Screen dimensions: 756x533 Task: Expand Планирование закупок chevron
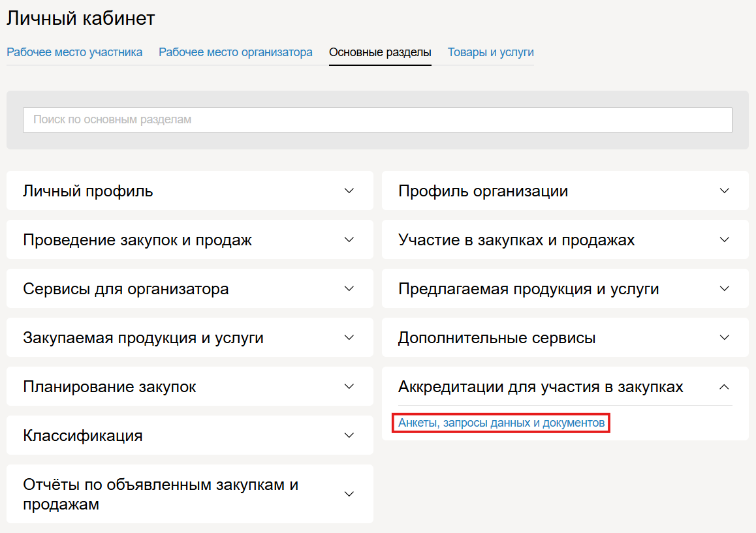coord(349,386)
